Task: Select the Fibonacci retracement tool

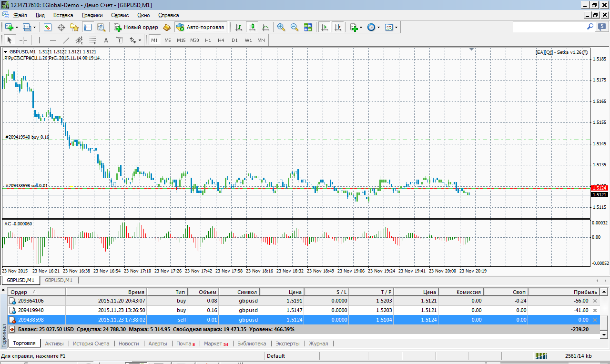Action: [93, 40]
